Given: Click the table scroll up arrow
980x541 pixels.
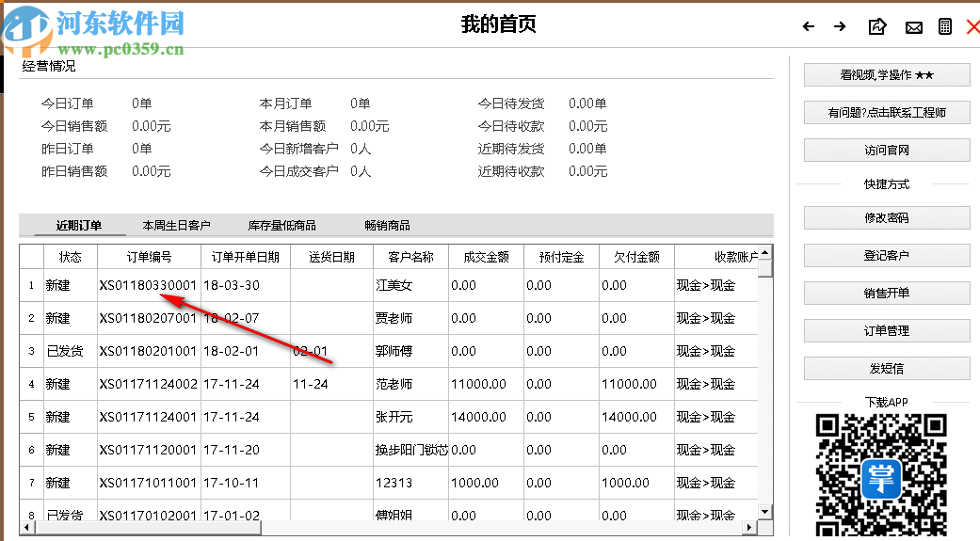Looking at the screenshot, I should tap(765, 252).
